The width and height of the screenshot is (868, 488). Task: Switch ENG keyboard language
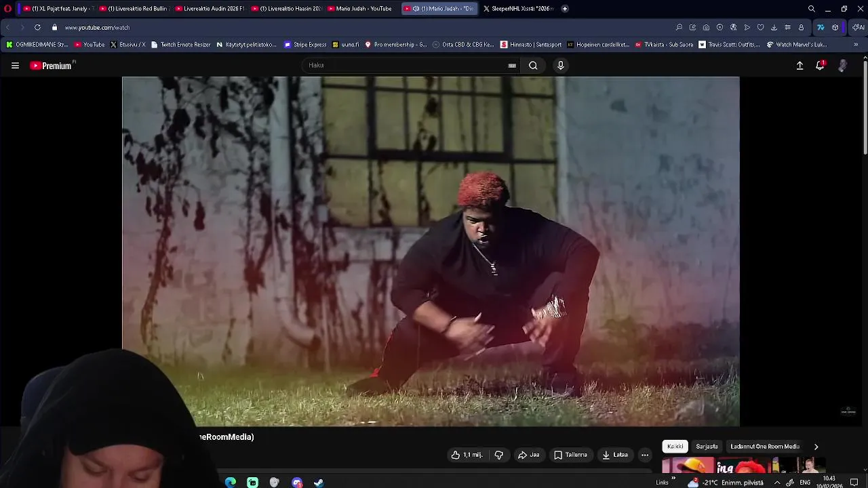tap(805, 483)
